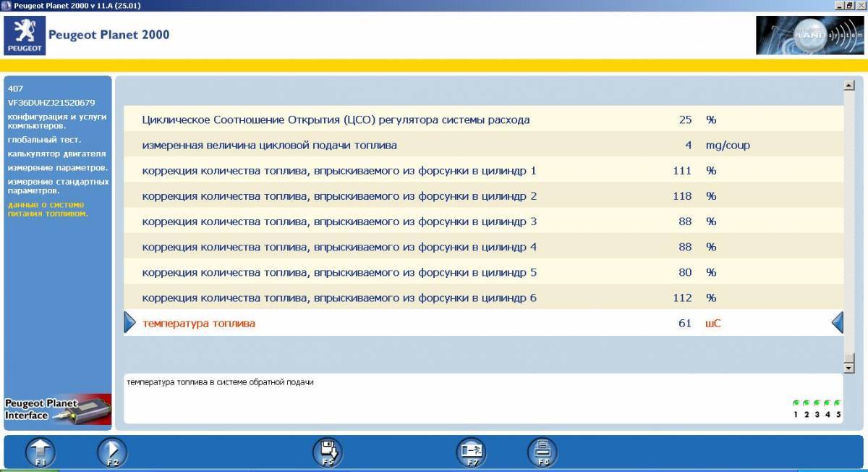Screen dimensions: 868x472
Task: Click the Peugeot Planet Interface device image
Action: (58, 409)
